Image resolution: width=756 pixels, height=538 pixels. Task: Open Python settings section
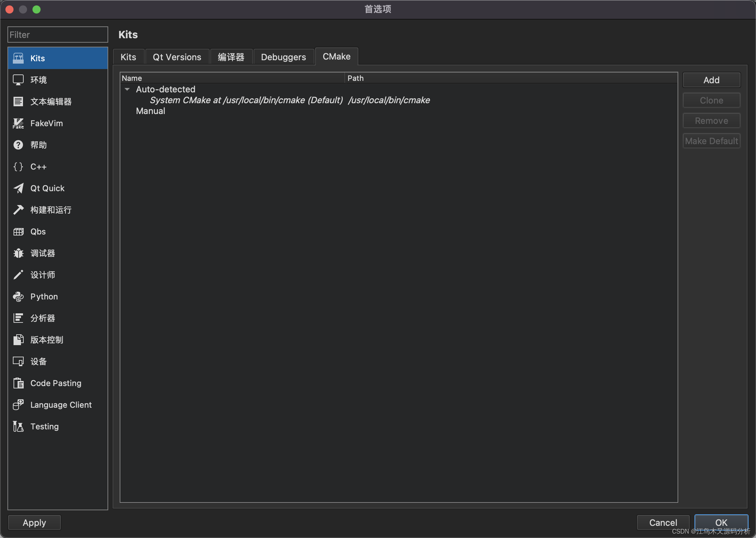coord(44,296)
